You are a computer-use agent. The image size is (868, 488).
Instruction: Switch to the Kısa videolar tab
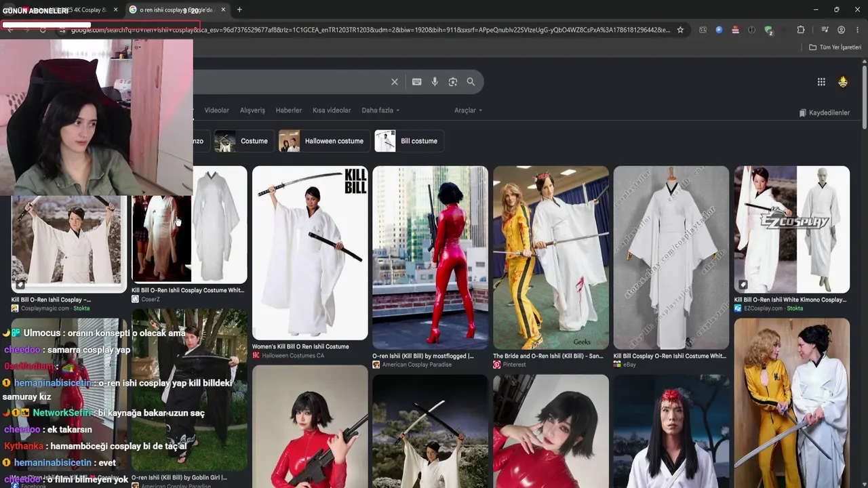coord(332,110)
